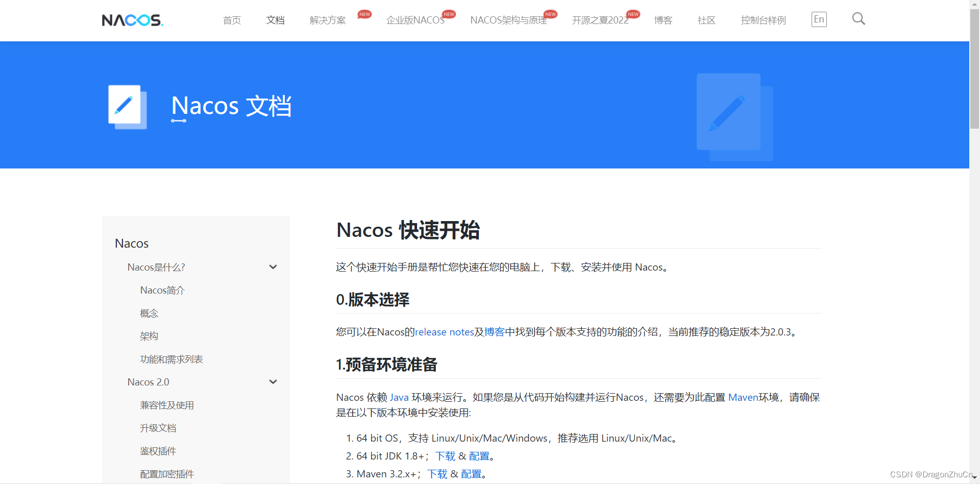
Task: Select 升级文档 in sidebar
Action: [158, 428]
